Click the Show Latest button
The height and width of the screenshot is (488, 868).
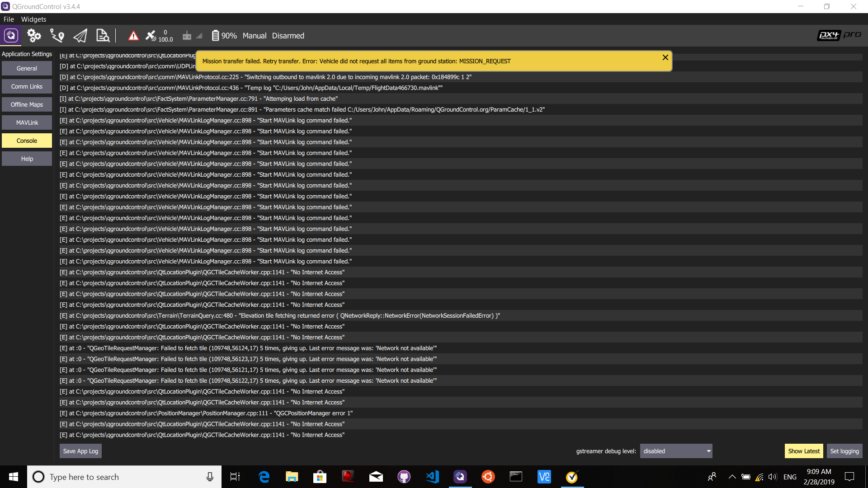804,450
